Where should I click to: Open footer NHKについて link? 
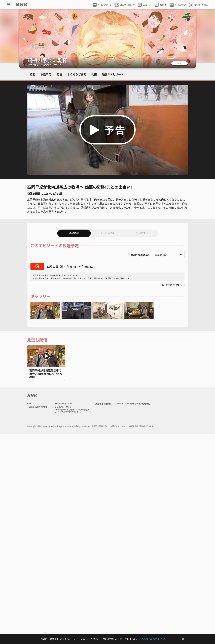pyautogui.click(x=33, y=404)
